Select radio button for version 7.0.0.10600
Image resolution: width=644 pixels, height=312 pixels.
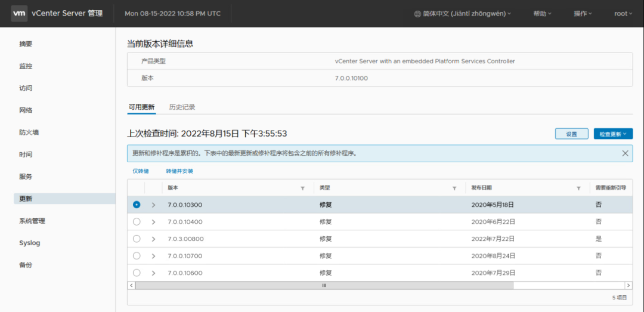137,273
